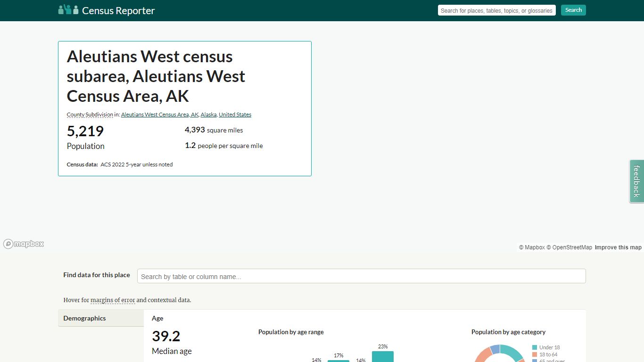This screenshot has height=362, width=644.
Task: Open the County Subdivision glossary link
Action: click(x=90, y=115)
